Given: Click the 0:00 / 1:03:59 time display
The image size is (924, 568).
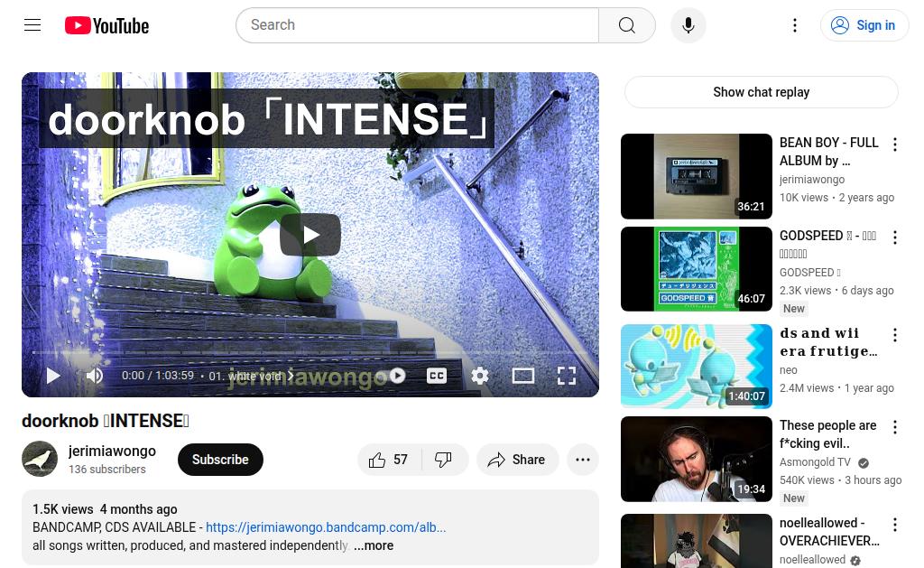Looking at the screenshot, I should [157, 376].
